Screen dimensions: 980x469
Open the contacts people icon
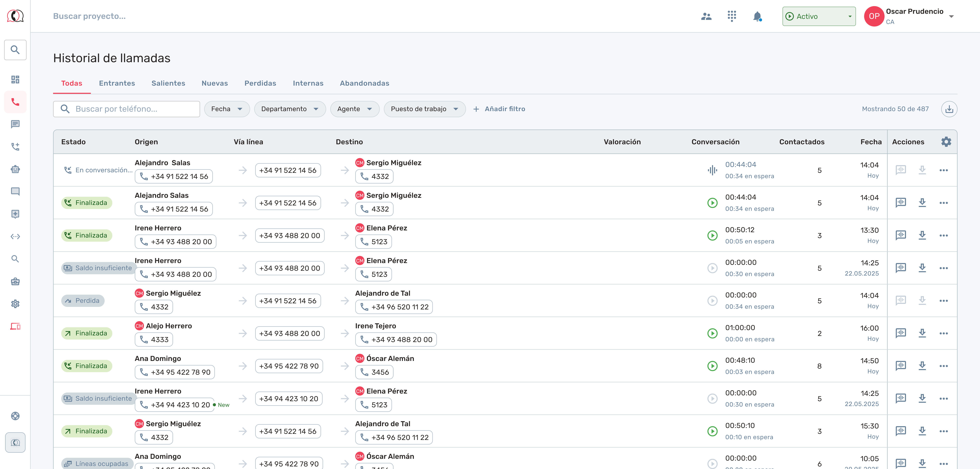[x=706, y=16]
